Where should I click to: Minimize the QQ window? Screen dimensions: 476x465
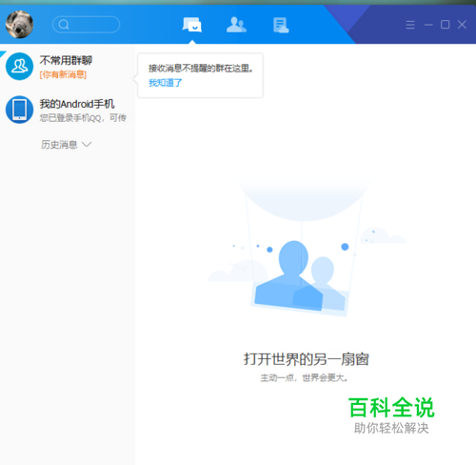tap(428, 25)
